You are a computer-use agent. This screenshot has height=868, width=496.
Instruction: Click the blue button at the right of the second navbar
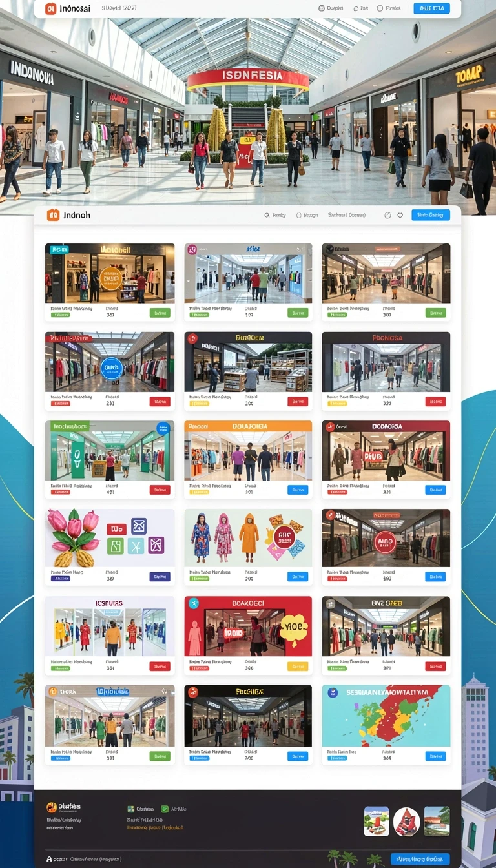click(431, 215)
